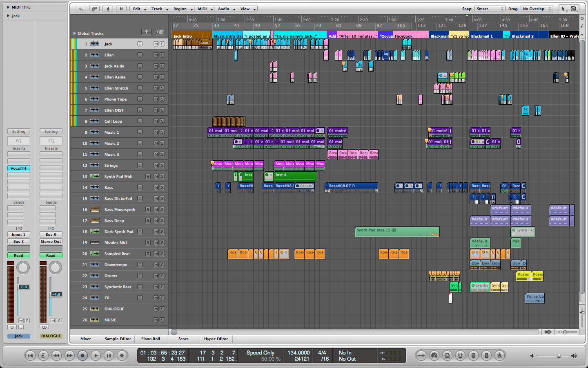Click the speaker mute icon beside master volume
Image resolution: width=588 pixels, height=368 pixels.
click(532, 356)
